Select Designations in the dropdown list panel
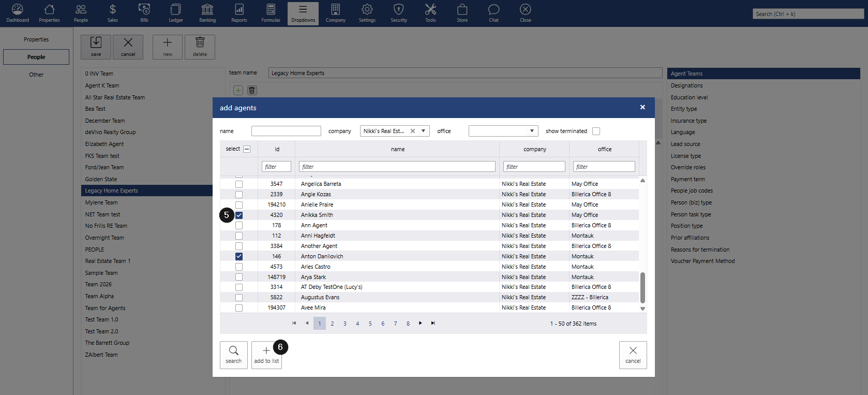868x395 pixels. tap(686, 85)
